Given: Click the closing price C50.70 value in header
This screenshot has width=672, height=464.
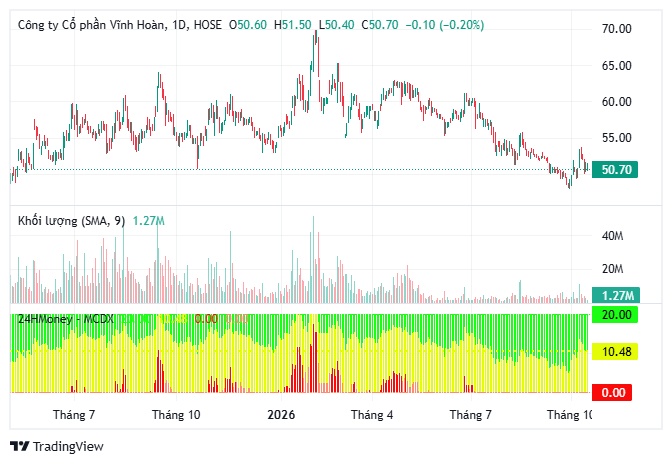Looking at the screenshot, I should [380, 25].
